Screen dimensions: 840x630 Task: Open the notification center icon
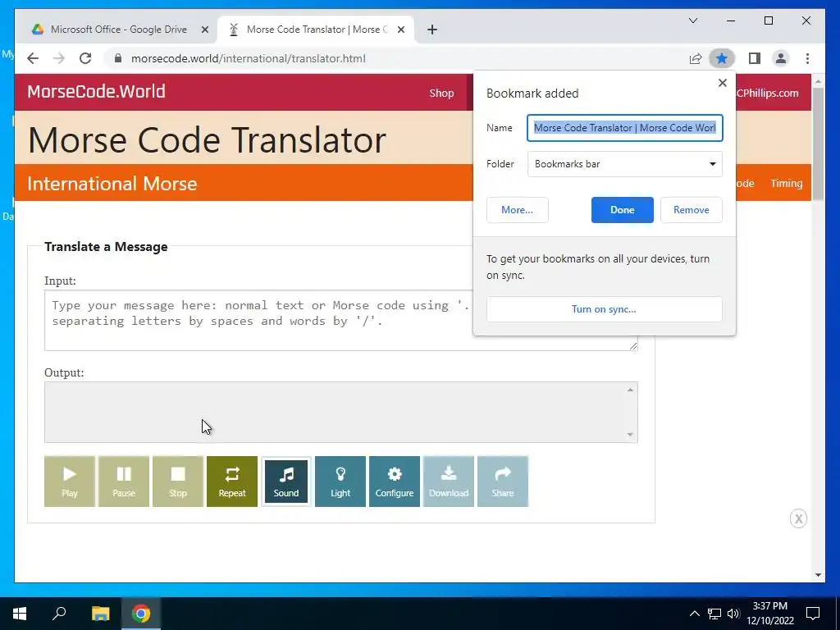click(813, 614)
